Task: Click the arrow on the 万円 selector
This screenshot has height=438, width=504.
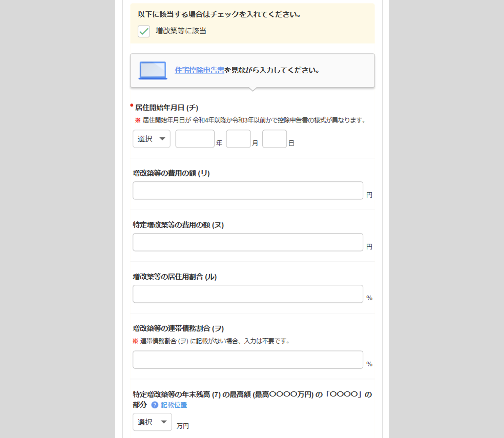Action: (x=164, y=422)
